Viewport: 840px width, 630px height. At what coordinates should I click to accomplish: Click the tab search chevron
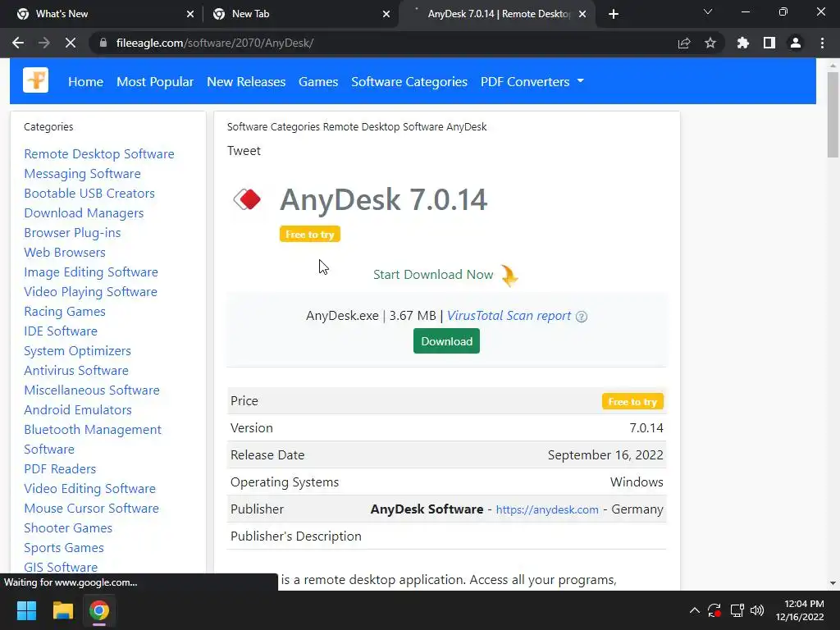pyautogui.click(x=708, y=11)
